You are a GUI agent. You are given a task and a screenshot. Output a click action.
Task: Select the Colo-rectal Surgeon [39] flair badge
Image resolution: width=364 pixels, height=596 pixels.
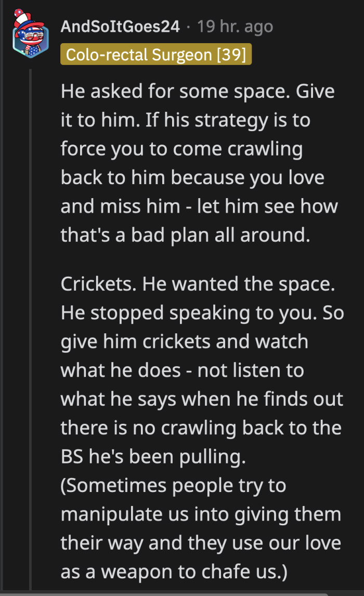point(155,54)
